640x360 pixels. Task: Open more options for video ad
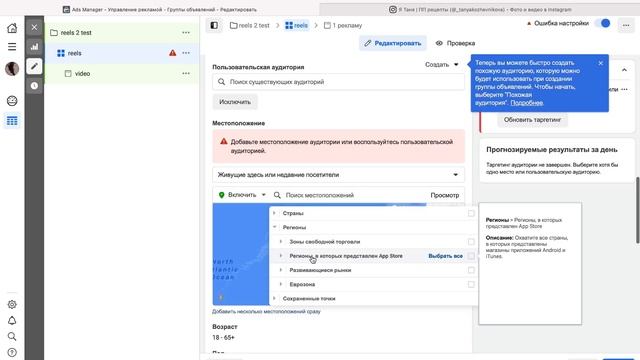point(186,73)
